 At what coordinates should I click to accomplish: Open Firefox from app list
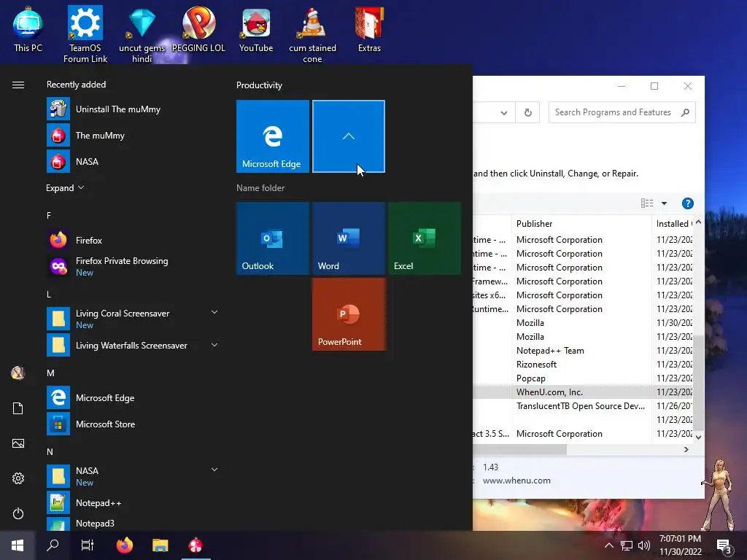click(x=131, y=240)
